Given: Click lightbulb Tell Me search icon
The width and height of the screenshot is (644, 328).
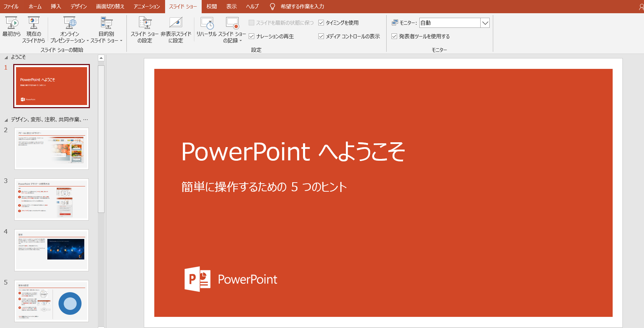Looking at the screenshot, I should pos(272,7).
